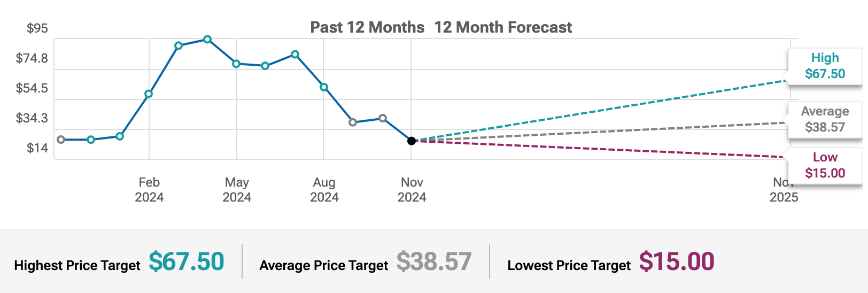Click the magenta $15.00 lowest price target value
Screen dimensions: 868x293
pyautogui.click(x=677, y=261)
